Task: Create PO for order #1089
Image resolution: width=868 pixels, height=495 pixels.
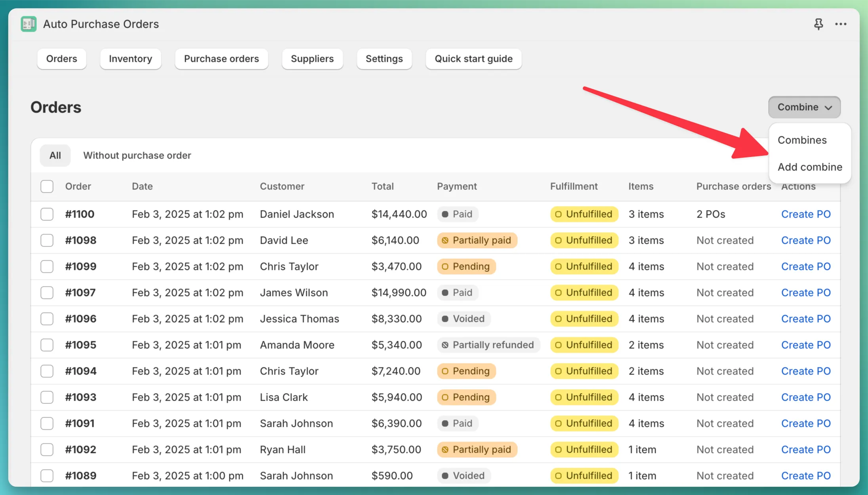Action: (806, 476)
